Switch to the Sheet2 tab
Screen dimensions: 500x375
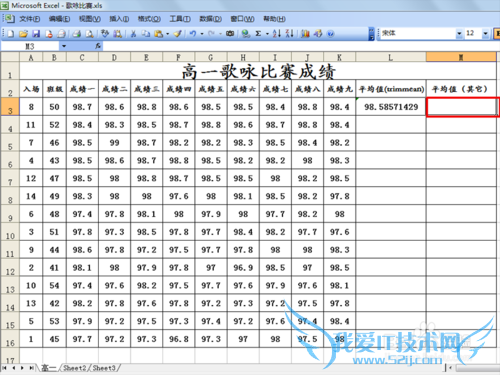coord(75,368)
